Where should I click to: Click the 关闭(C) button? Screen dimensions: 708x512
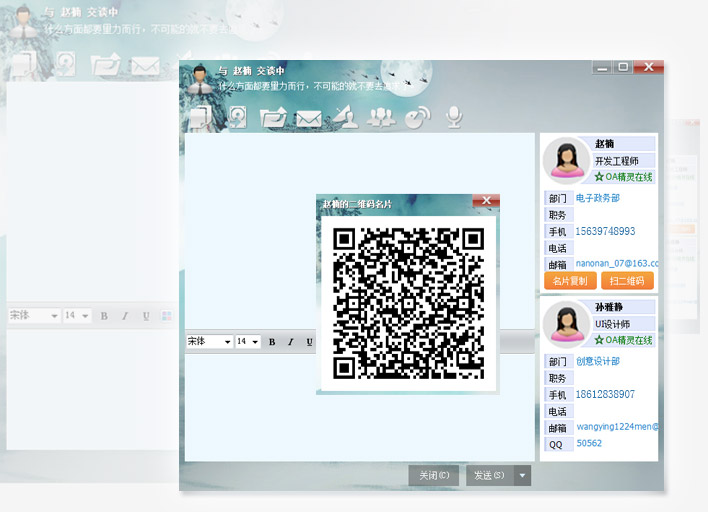click(434, 475)
